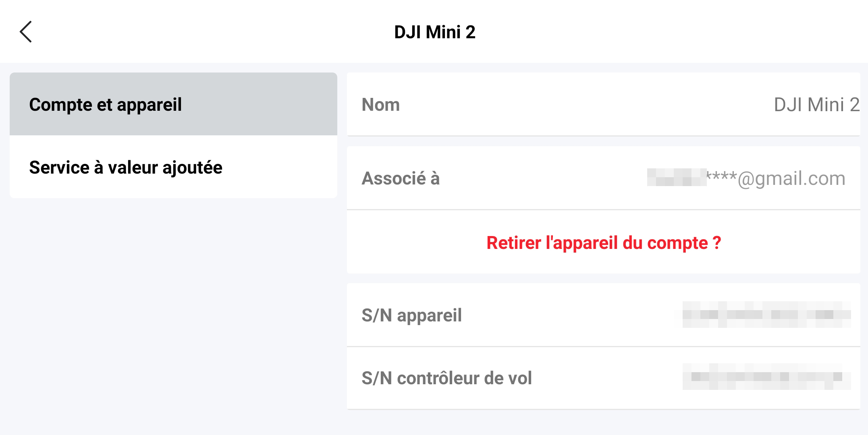Open the Service à valeur ajoutée section
868x435 pixels.
(x=173, y=167)
